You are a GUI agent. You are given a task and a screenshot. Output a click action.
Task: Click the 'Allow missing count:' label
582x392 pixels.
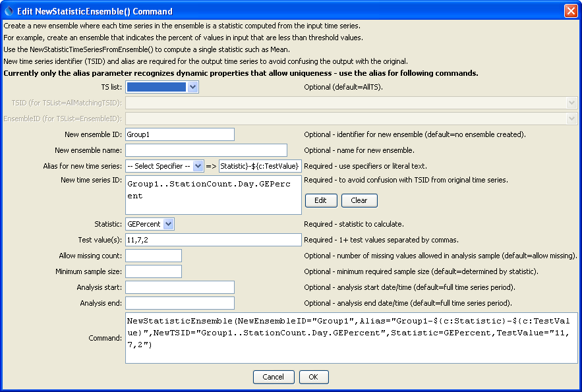90,256
